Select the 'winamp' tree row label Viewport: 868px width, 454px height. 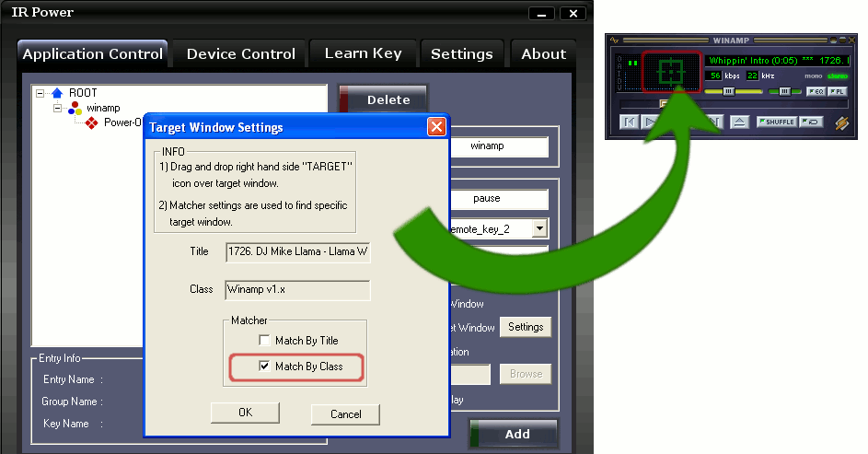[x=103, y=108]
